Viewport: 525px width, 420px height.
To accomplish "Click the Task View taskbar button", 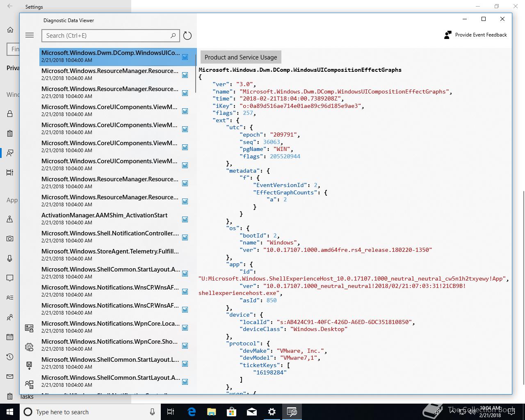I will click(x=171, y=412).
